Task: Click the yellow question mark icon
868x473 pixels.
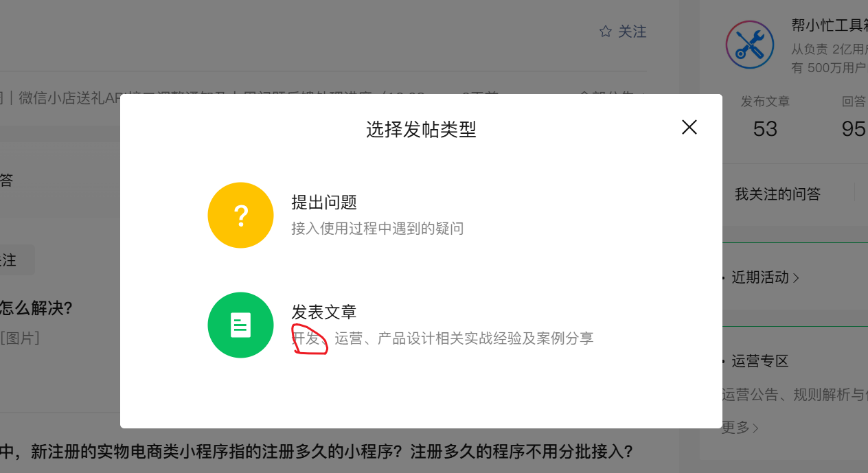Action: click(x=240, y=215)
